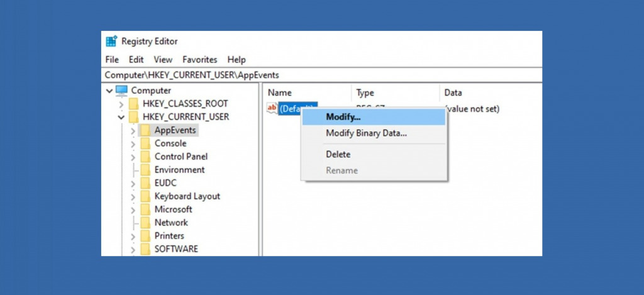Viewport: 644px width, 295px height.
Task: Select Modify Binary Data... option
Action: 366,133
